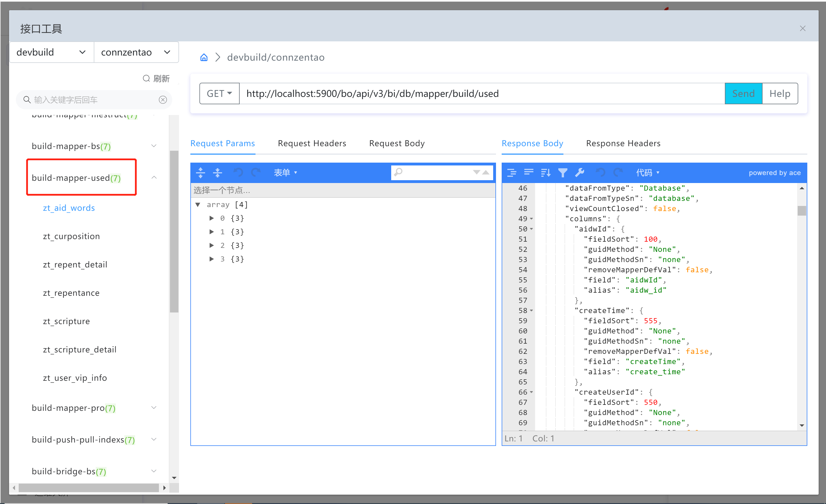
Task: Go to next search result in params editor
Action: [476, 172]
